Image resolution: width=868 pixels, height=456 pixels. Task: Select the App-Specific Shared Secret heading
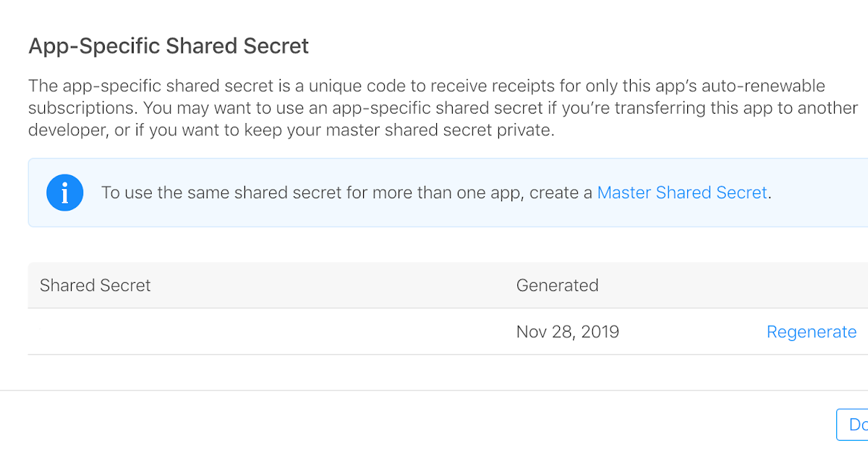pos(168,46)
